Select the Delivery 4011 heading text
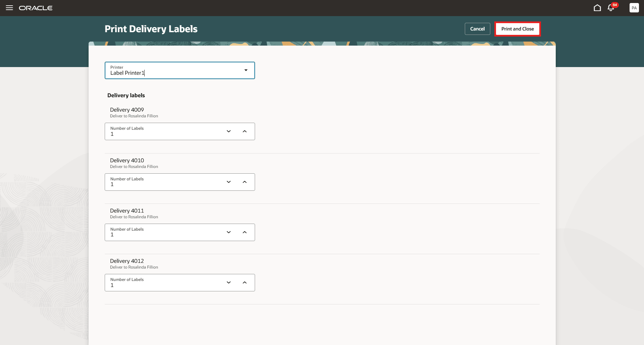Screen dimensions: 644x345 pyautogui.click(x=127, y=211)
